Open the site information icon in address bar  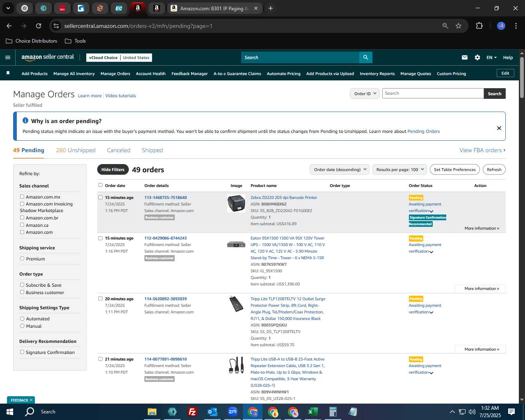coord(56,26)
